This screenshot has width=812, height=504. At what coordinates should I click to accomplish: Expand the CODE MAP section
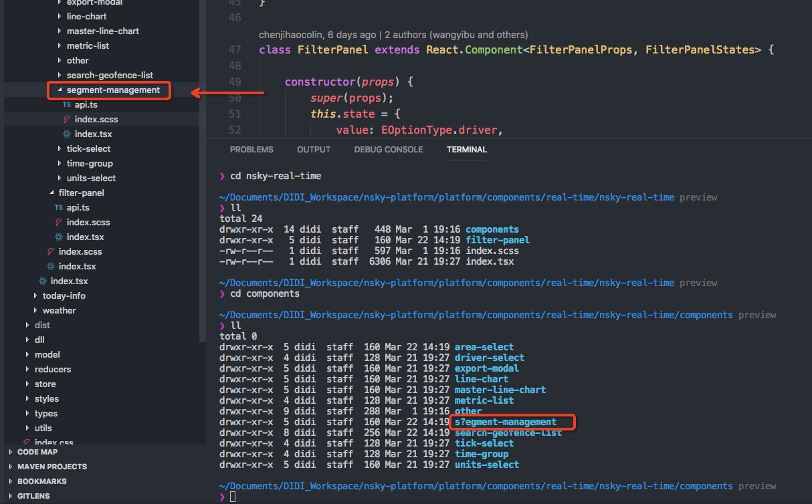tap(11, 452)
